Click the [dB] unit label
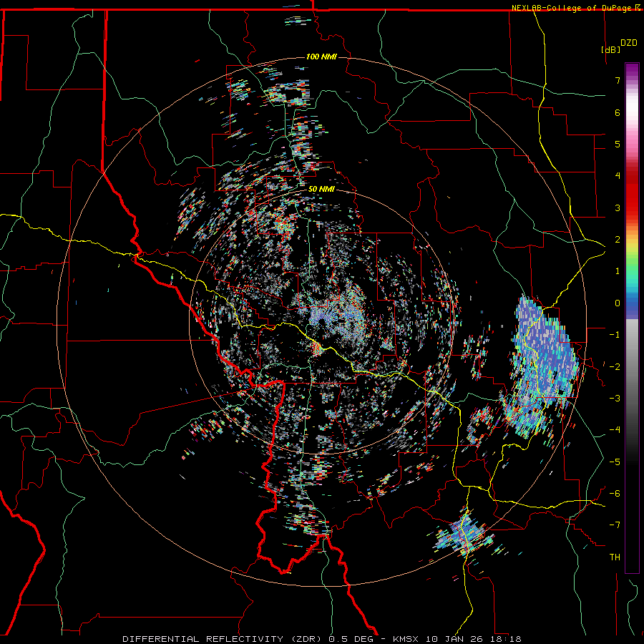 pyautogui.click(x=610, y=49)
